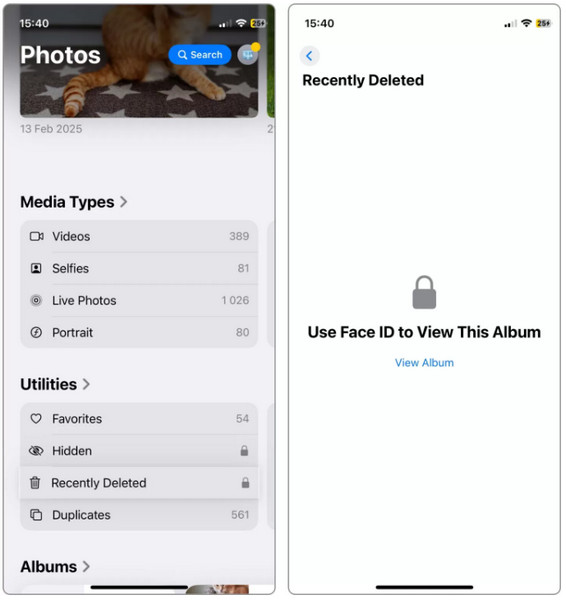Open the profile avatar with yellow badge
This screenshot has height=600, width=566.
(x=248, y=54)
